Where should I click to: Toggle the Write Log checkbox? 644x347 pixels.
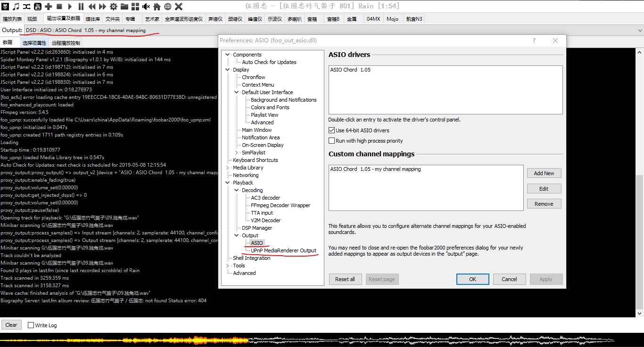tap(31, 325)
